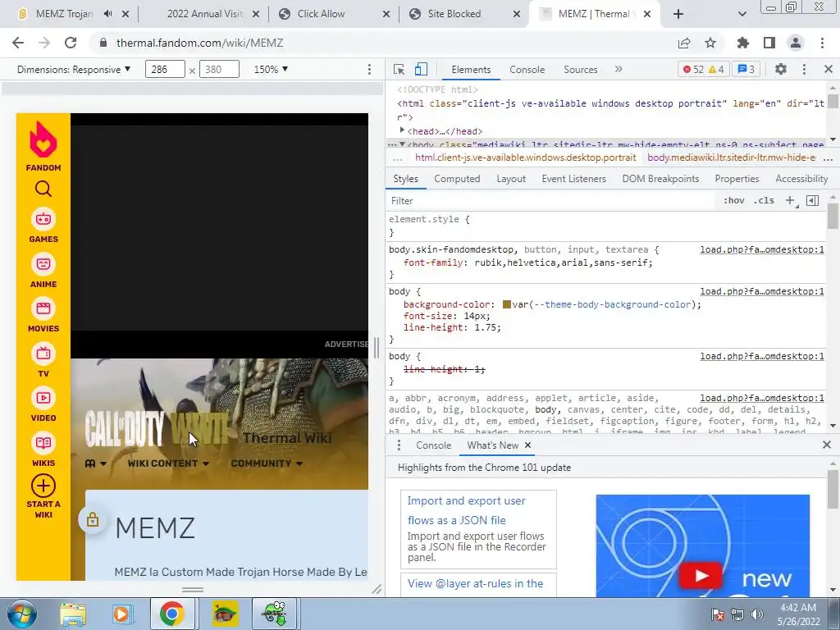Image resolution: width=840 pixels, height=630 pixels.
Task: Open Windows Start menu orb
Action: pos(22,614)
